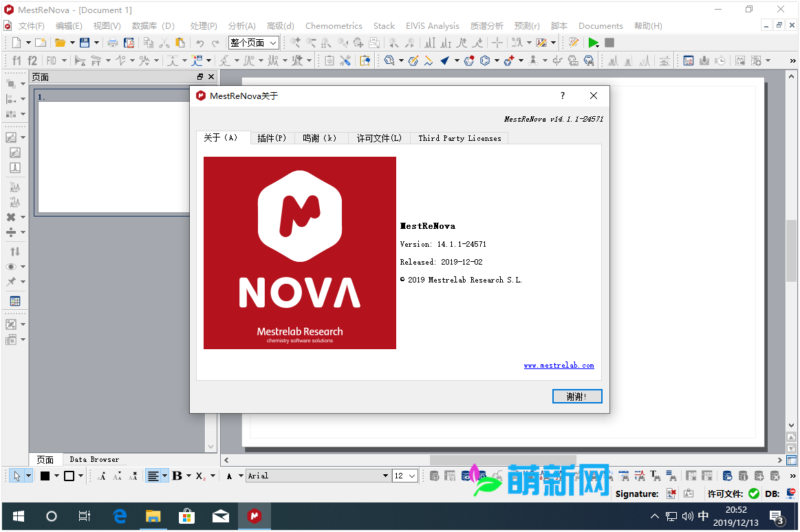The image size is (800, 532).
Task: Select the pointer arrow tool in bottom toolbar
Action: coord(17,476)
